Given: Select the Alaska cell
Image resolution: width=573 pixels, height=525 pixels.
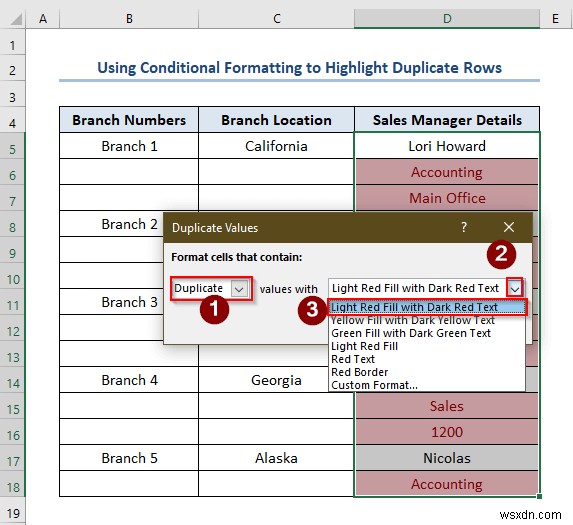Looking at the screenshot, I should pos(277,458).
